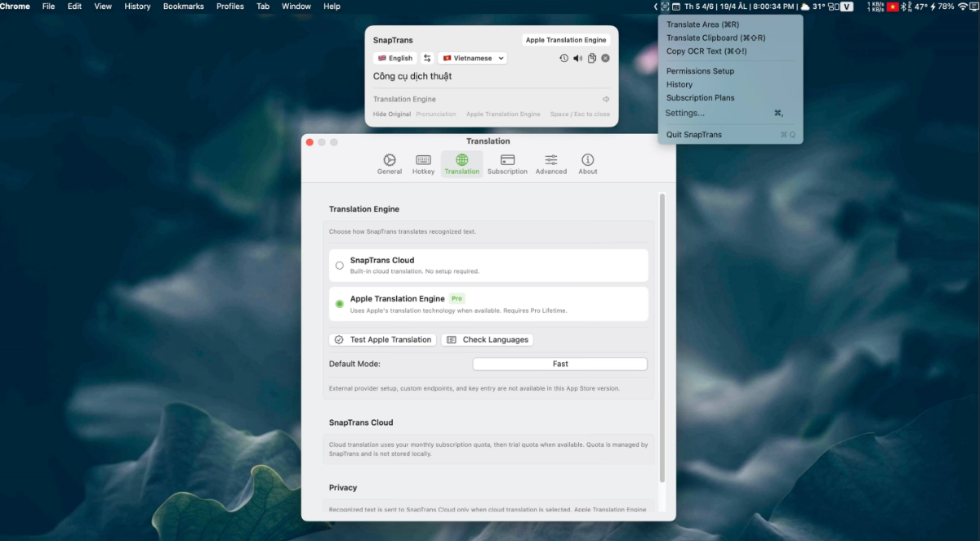Open the Vietnamese target language dropdown

pyautogui.click(x=472, y=58)
